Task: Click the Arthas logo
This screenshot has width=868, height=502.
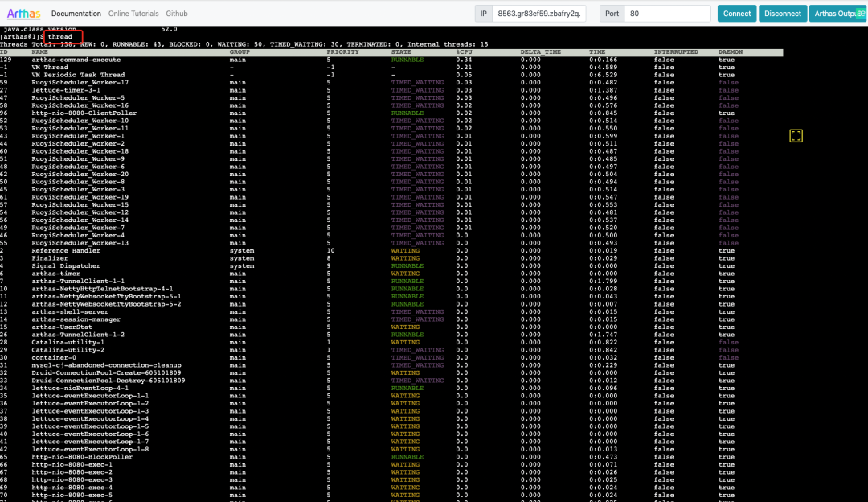Action: coord(24,14)
